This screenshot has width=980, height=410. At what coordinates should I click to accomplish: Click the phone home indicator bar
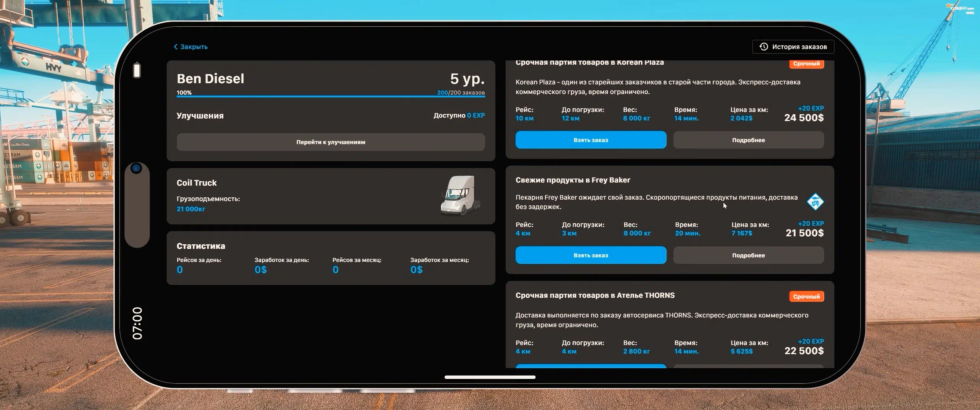coord(490,377)
